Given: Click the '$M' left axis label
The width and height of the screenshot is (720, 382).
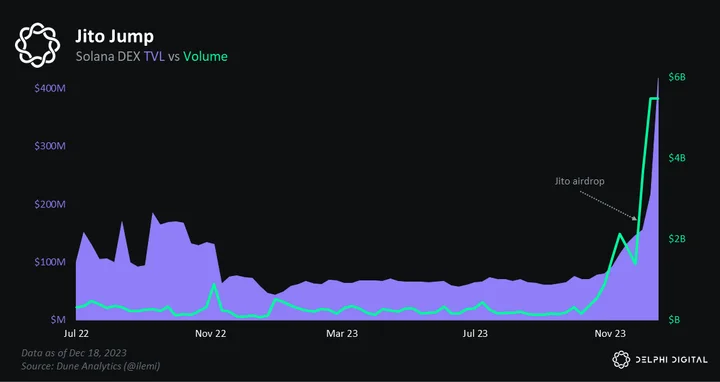Looking at the screenshot, I should (x=58, y=319).
